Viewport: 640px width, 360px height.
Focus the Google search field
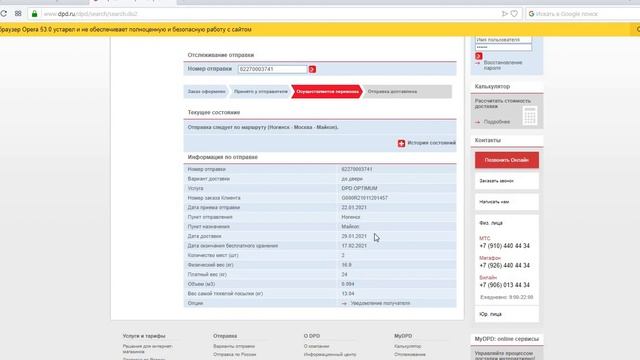(x=584, y=14)
